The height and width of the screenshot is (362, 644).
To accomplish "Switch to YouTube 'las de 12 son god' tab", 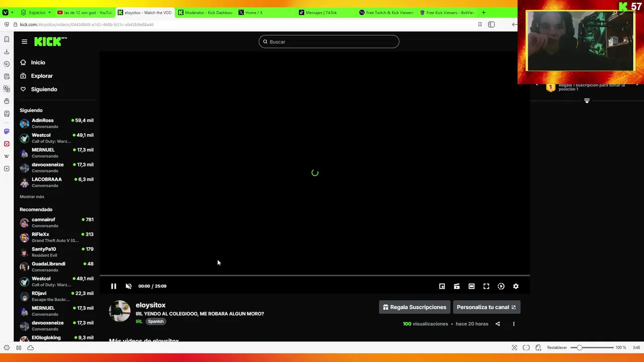I will point(85,13).
